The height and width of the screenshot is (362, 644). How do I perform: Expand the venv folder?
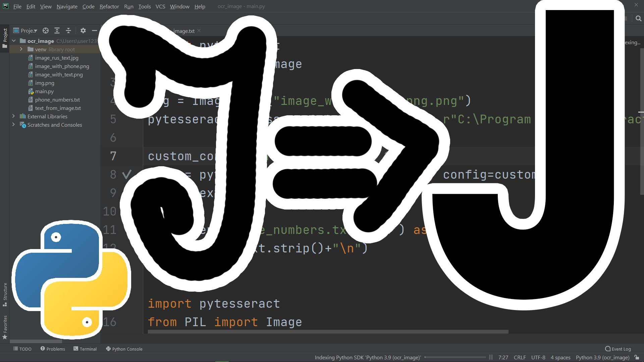[21, 49]
